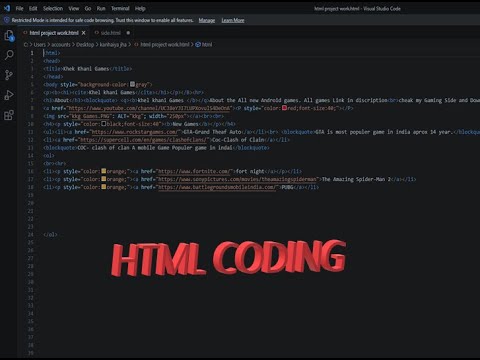Screen dimensions: 480x360
Task: Click the 'New Games' heading text on line 10
Action: [x=185, y=124]
